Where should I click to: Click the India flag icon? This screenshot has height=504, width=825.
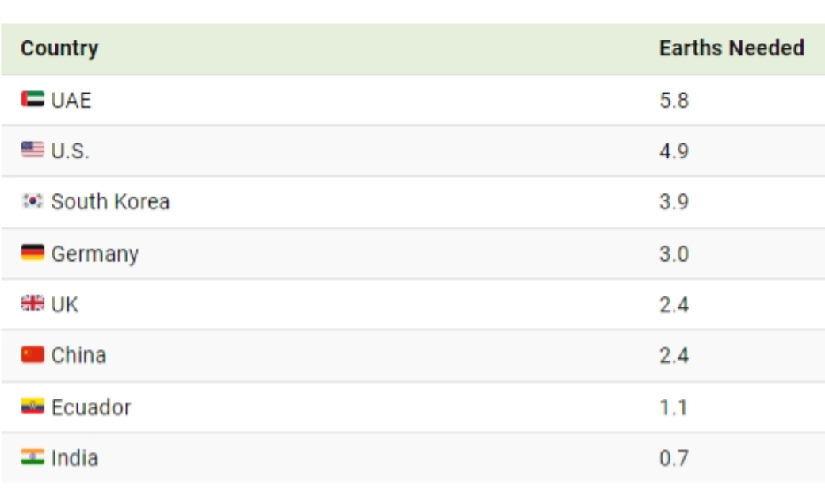(x=32, y=457)
